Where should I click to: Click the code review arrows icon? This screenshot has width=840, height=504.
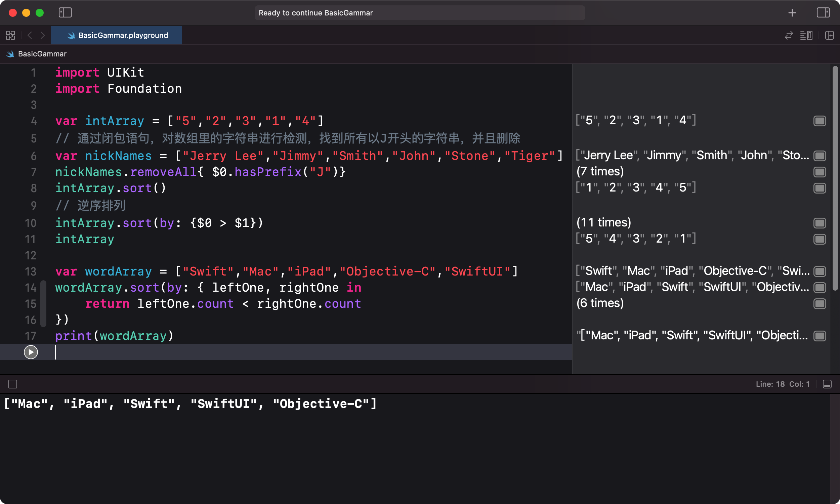coord(788,35)
